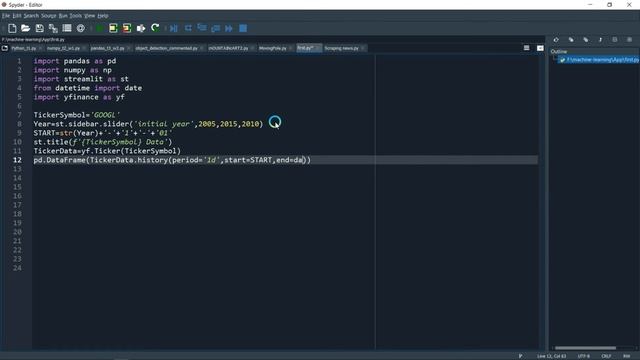Close the first Python tab at far left
Screen dimensions: 640x360
coord(40,48)
